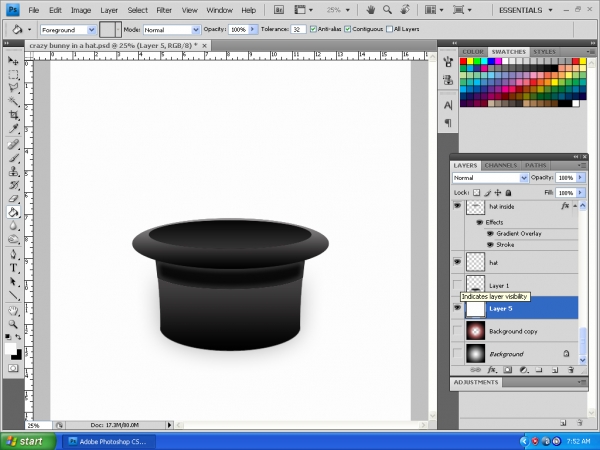Select the Move tool

pyautogui.click(x=13, y=60)
